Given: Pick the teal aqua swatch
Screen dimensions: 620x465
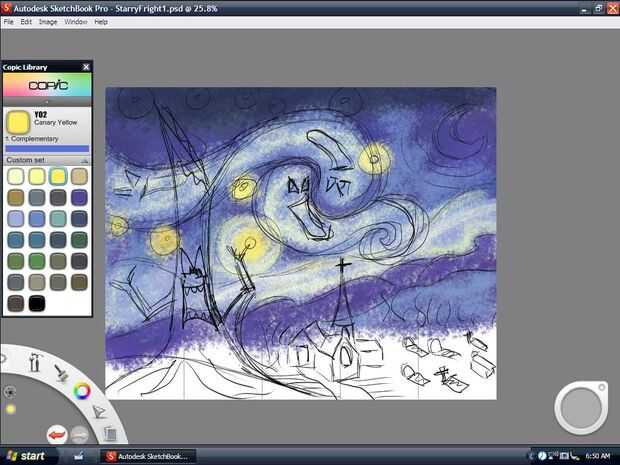Looking at the screenshot, I should (x=58, y=219).
